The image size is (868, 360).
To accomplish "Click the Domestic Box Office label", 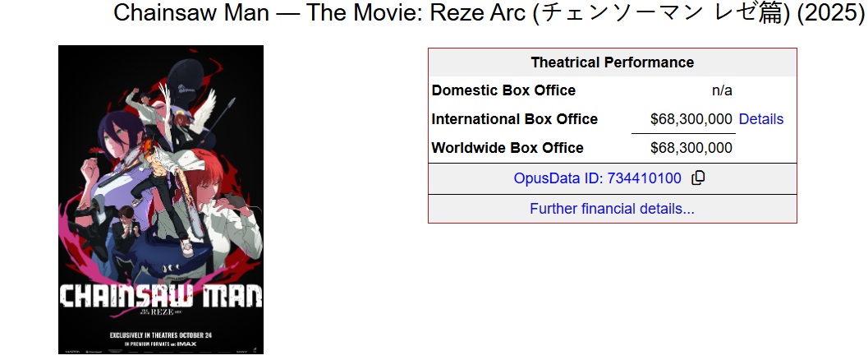I will [503, 90].
